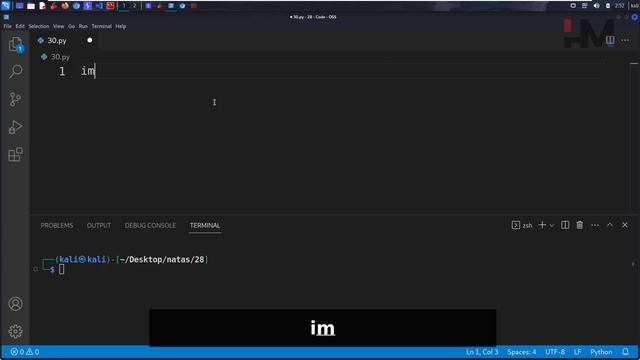The image size is (640, 360).
Task: Add a new terminal with plus icon
Action: click(x=542, y=225)
